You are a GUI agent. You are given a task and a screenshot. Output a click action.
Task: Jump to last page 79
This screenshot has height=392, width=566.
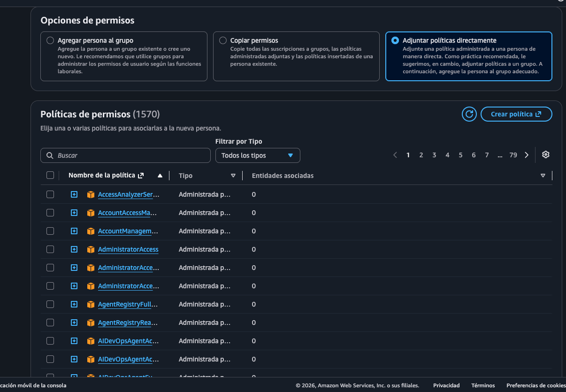(x=513, y=155)
